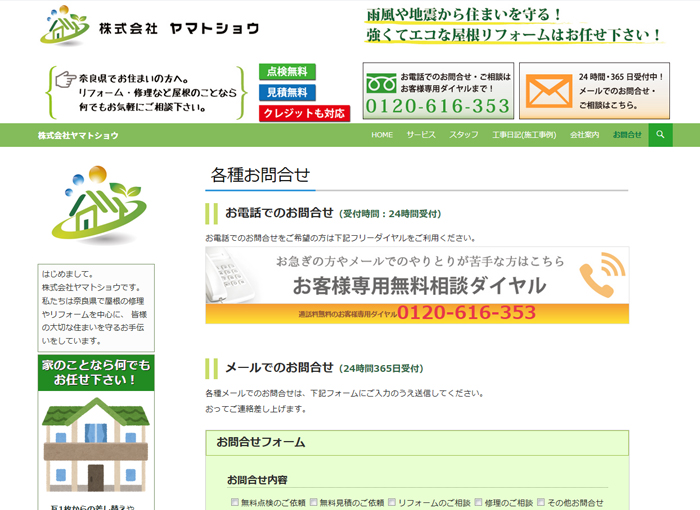Image resolution: width=700 pixels, height=510 pixels.
Task: Open the HOME menu item
Action: pyautogui.click(x=382, y=135)
